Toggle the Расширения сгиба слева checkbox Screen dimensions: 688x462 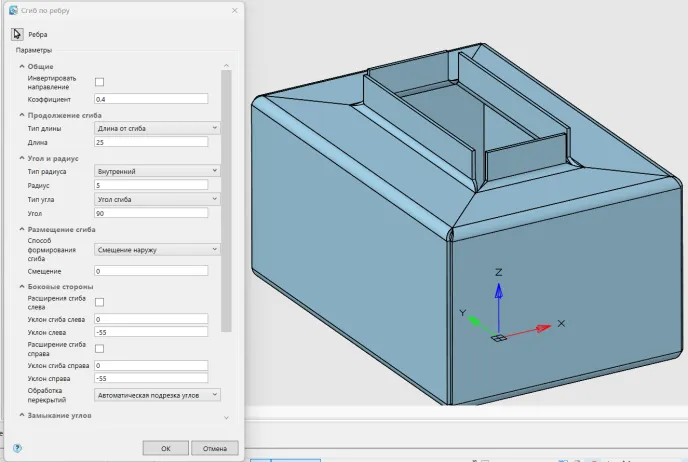99,302
